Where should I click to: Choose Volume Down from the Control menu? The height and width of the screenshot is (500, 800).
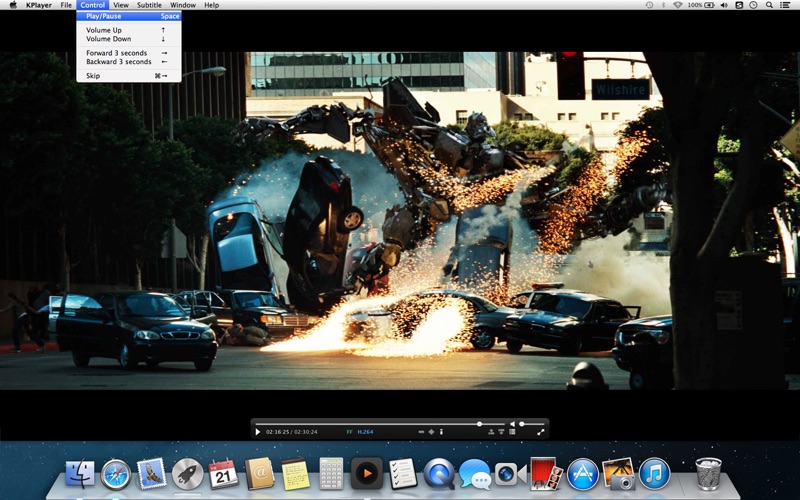click(129, 39)
